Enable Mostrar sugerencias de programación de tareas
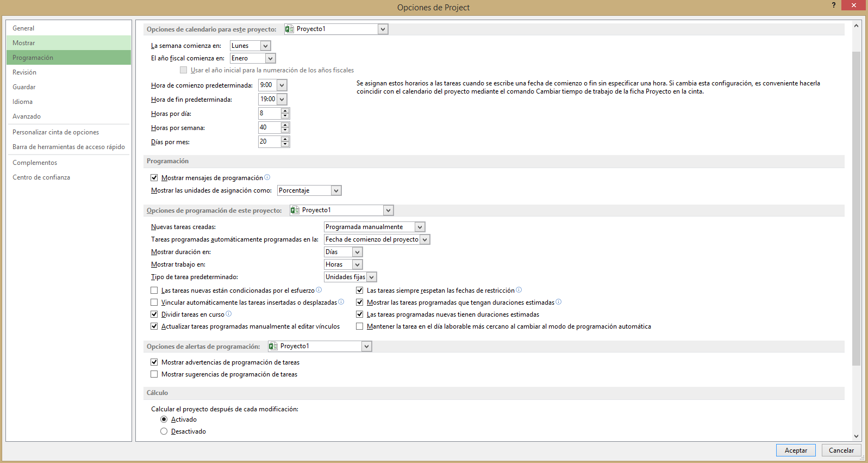Screen dimensions: 868x463 tap(154, 374)
